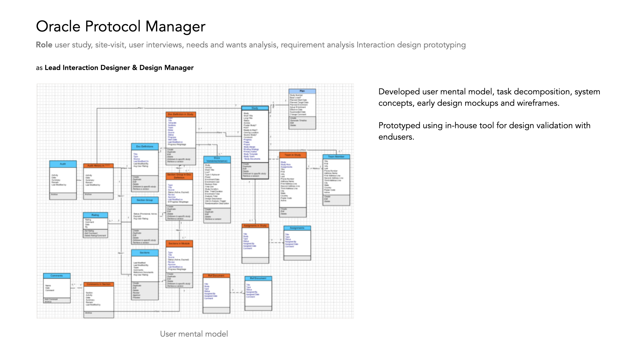
Task: Select the Sections in Module orange header
Action: click(179, 243)
